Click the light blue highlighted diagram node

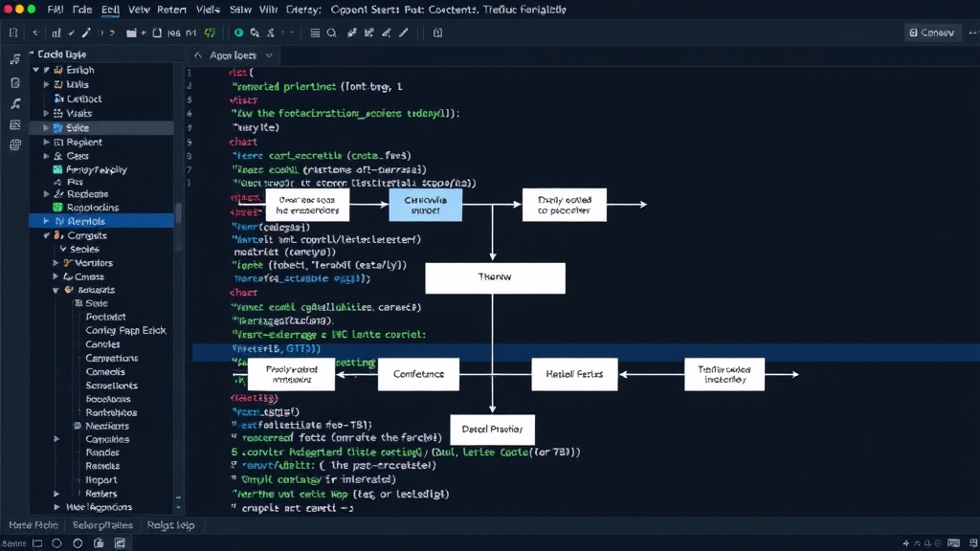(426, 205)
